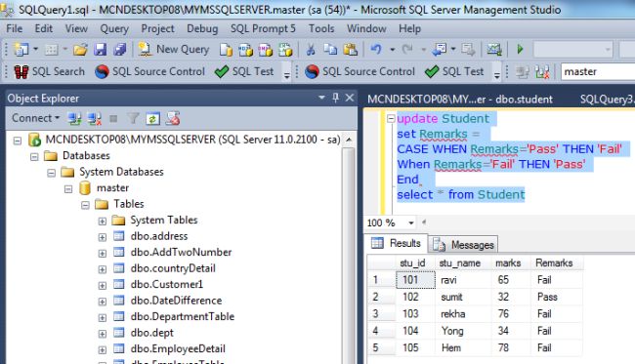This screenshot has height=364, width=635.
Task: Click the New Query button
Action: (x=174, y=50)
